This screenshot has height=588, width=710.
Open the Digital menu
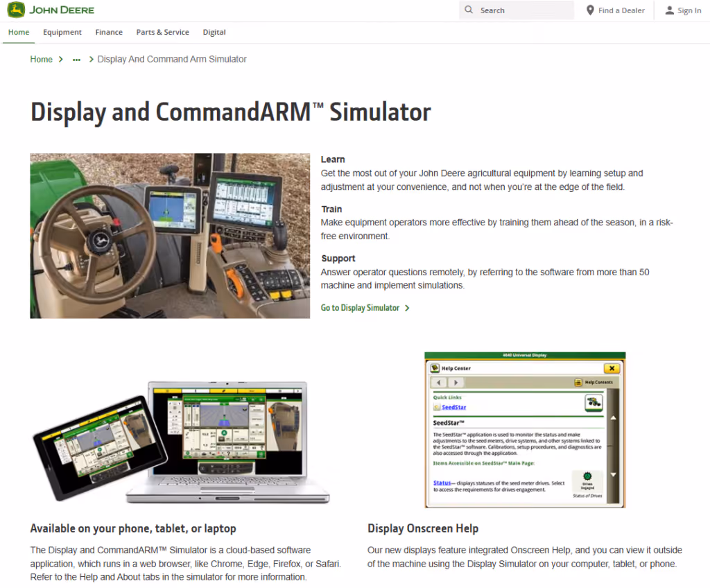(214, 32)
